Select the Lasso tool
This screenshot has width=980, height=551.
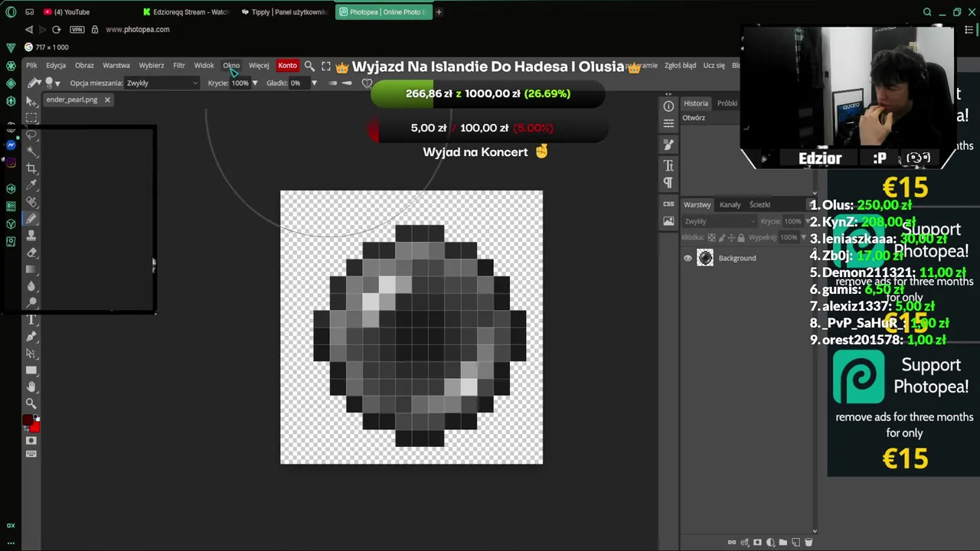tap(31, 135)
